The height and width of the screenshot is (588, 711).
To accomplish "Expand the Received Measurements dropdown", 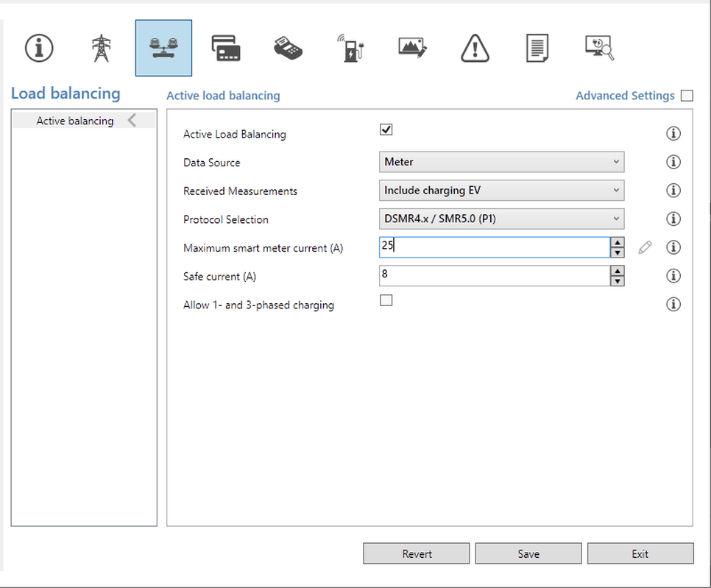I will 501,191.
